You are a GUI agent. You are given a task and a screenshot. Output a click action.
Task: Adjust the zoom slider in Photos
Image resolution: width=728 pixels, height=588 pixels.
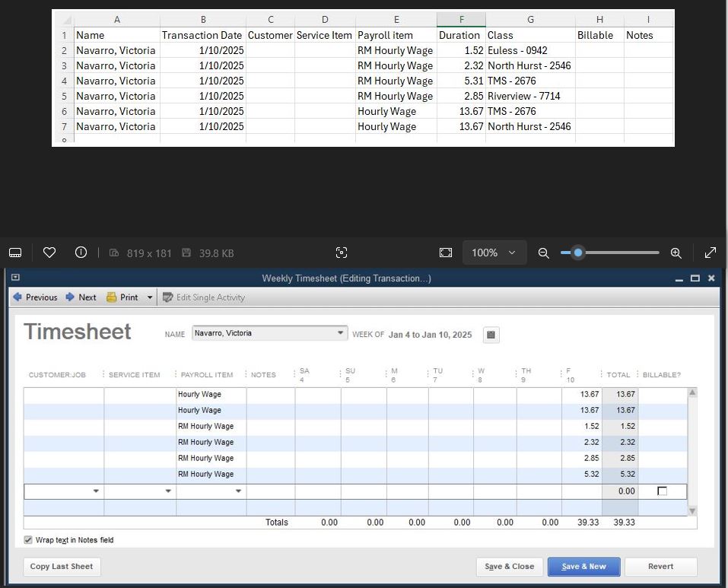pos(577,252)
